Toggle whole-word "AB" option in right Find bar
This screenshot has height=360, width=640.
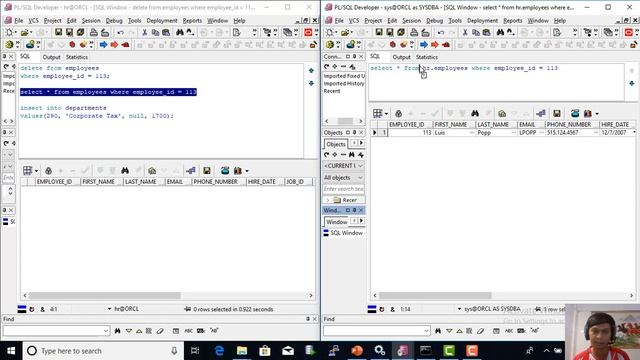coord(534,331)
